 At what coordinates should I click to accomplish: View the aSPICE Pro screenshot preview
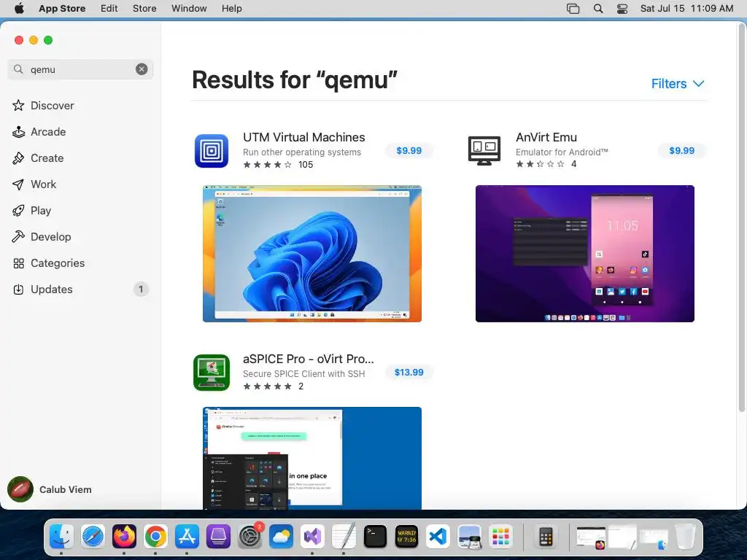tap(312, 458)
